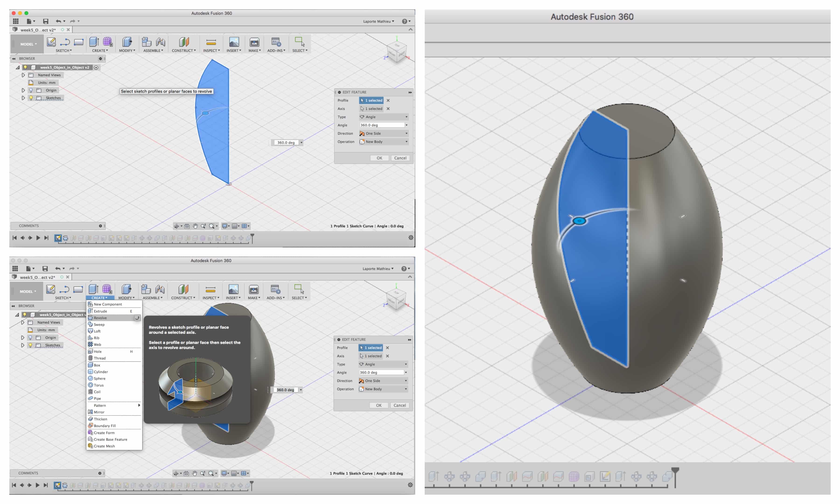Click Select tool icon in top window toolbar

(x=299, y=42)
